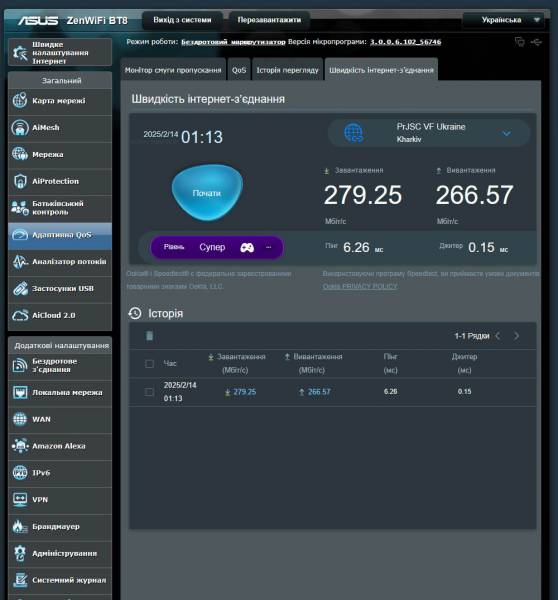Switch to the QoS tab
Screen dimensions: 558x600
[x=239, y=70]
